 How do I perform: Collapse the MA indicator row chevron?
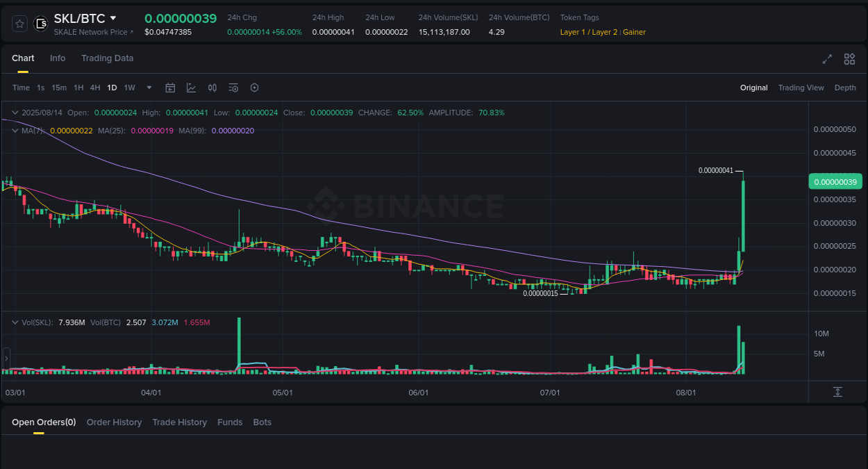pyautogui.click(x=15, y=129)
